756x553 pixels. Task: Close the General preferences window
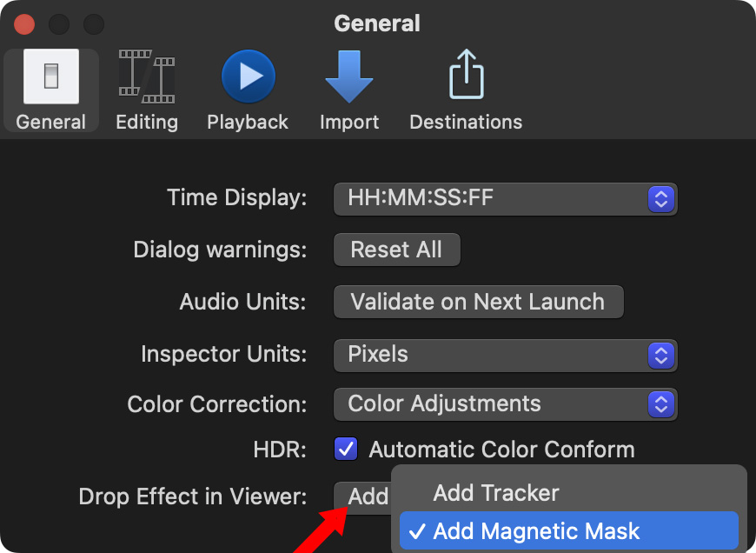24,23
